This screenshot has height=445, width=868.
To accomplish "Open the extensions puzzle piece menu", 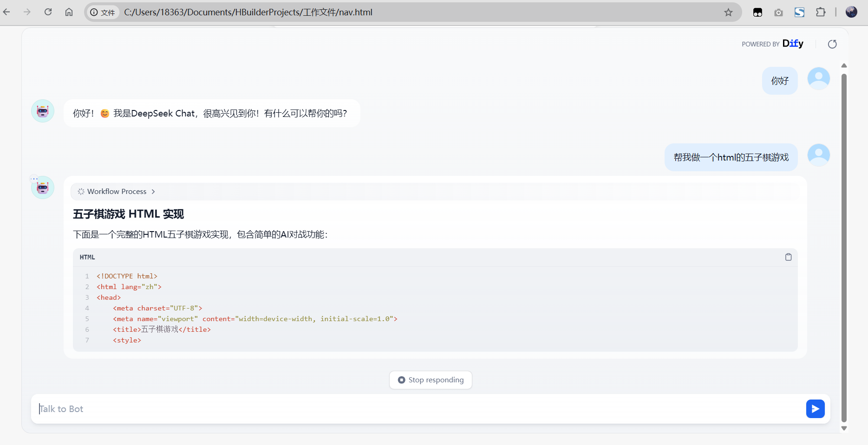I will (821, 12).
